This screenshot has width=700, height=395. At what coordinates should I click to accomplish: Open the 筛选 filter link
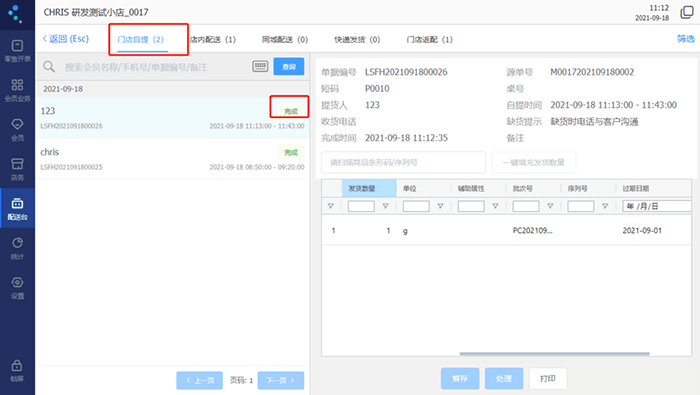point(686,39)
